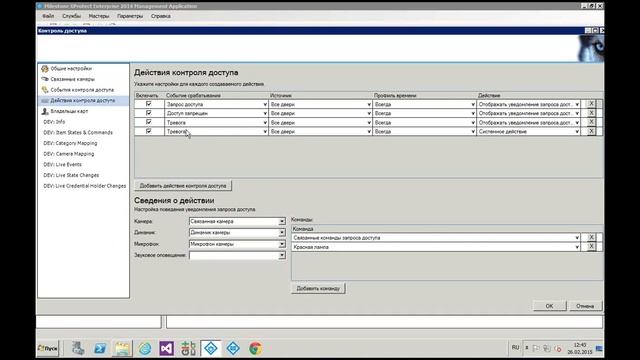
Task: Remove linked access request commands entry
Action: [591, 238]
